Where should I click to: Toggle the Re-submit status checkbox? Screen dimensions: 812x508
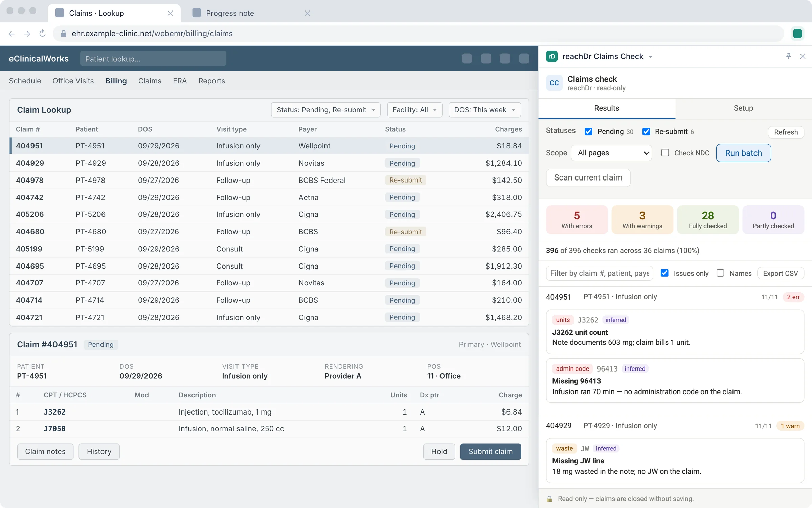click(646, 132)
